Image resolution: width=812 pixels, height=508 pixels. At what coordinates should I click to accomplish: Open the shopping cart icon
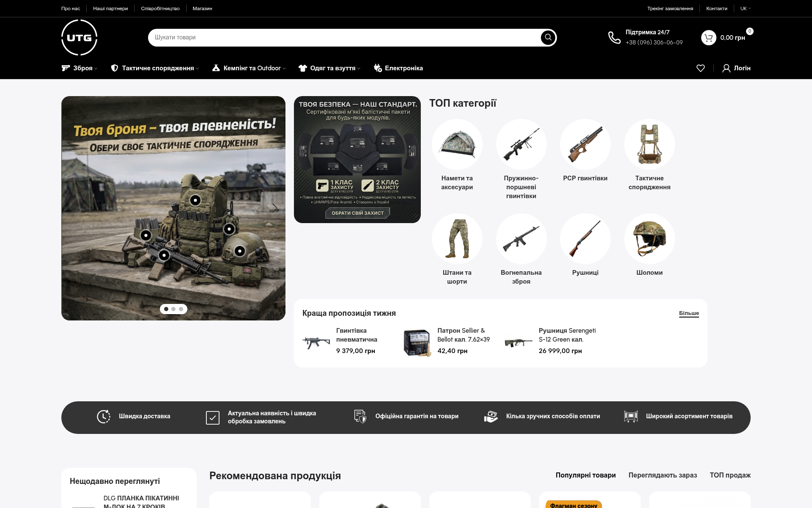coord(709,38)
